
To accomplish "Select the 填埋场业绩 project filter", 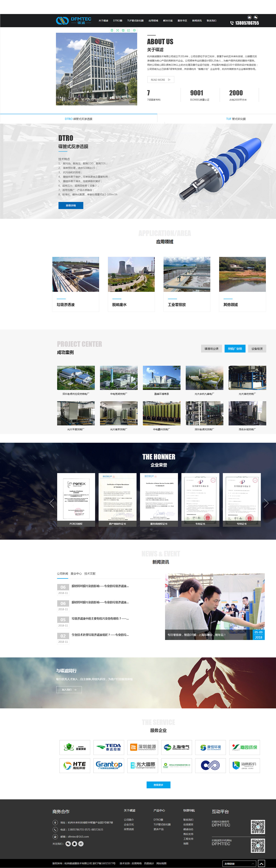I will click(x=211, y=349).
